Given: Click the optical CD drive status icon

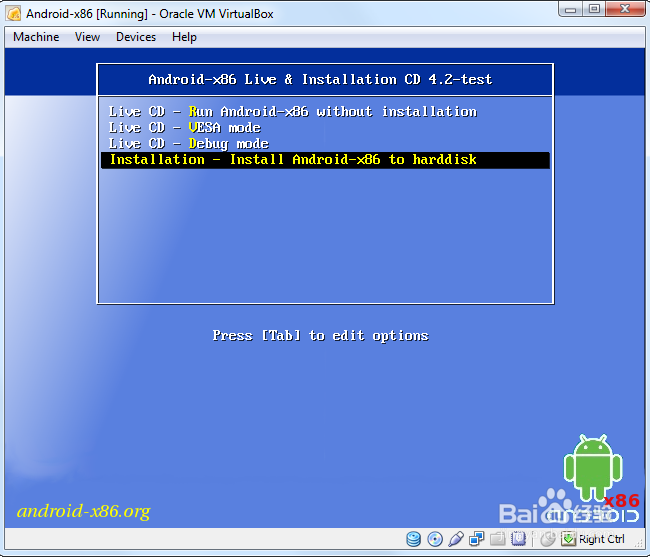Looking at the screenshot, I should tap(435, 539).
